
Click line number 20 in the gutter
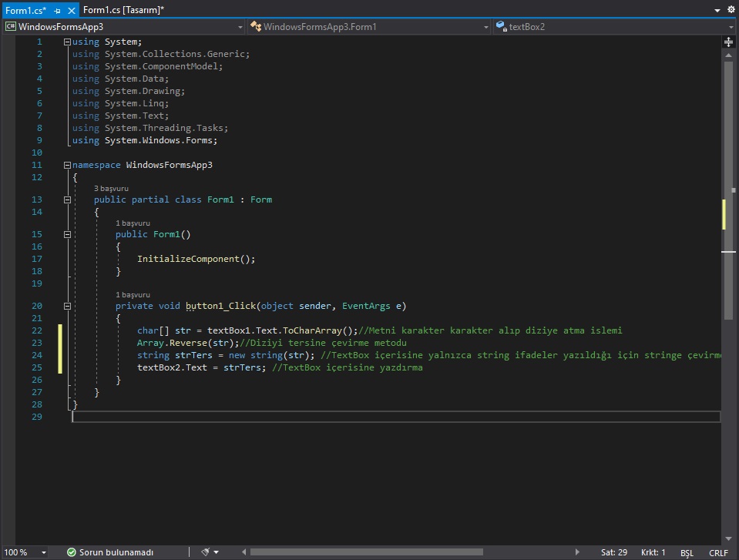coord(37,306)
